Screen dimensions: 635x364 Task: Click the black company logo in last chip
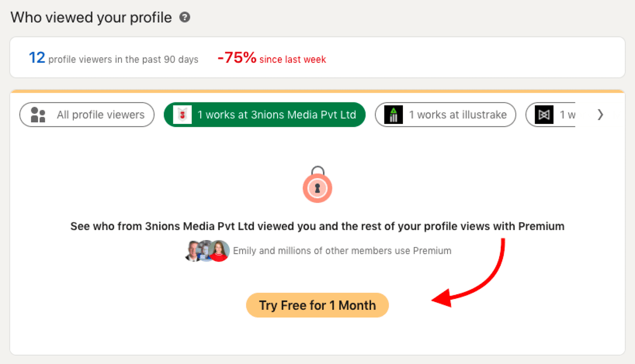pos(544,115)
